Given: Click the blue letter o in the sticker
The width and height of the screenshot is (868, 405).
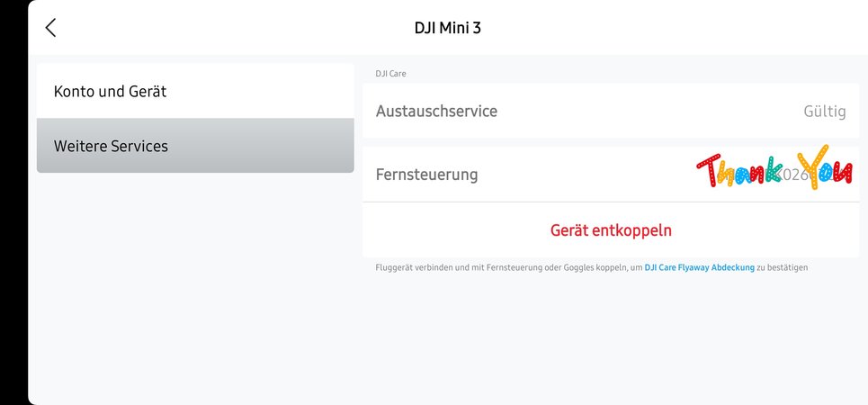Looking at the screenshot, I should click(826, 172).
